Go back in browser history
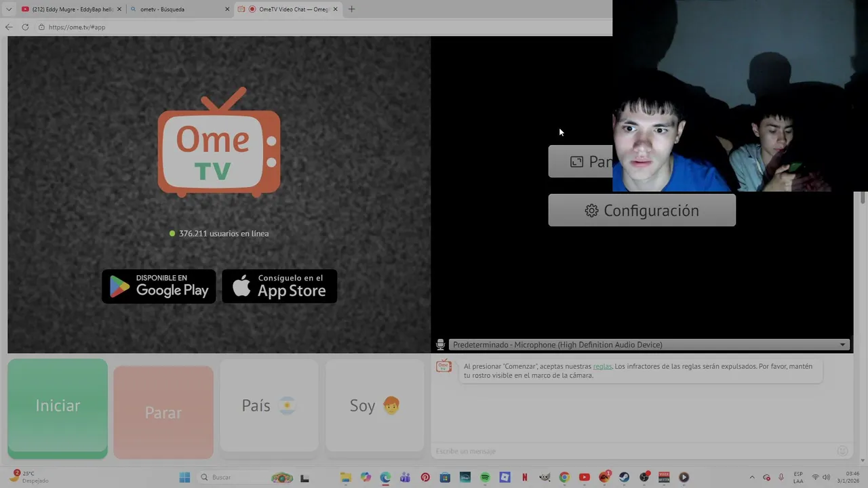The image size is (868, 488). click(x=9, y=27)
